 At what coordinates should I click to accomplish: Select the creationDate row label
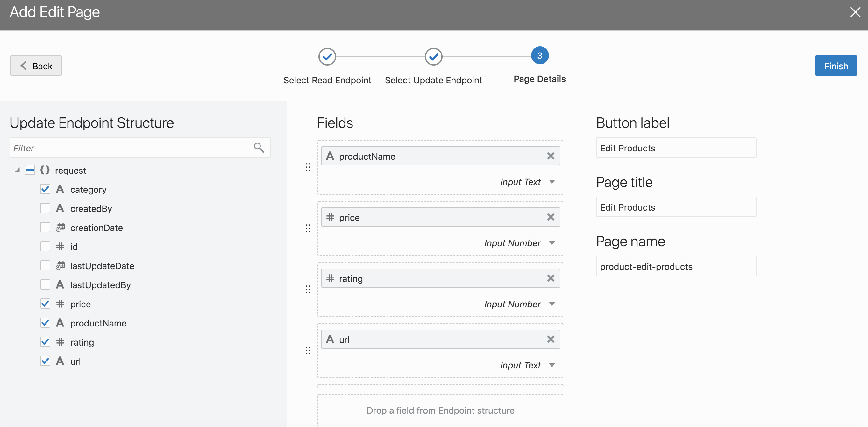tap(96, 227)
